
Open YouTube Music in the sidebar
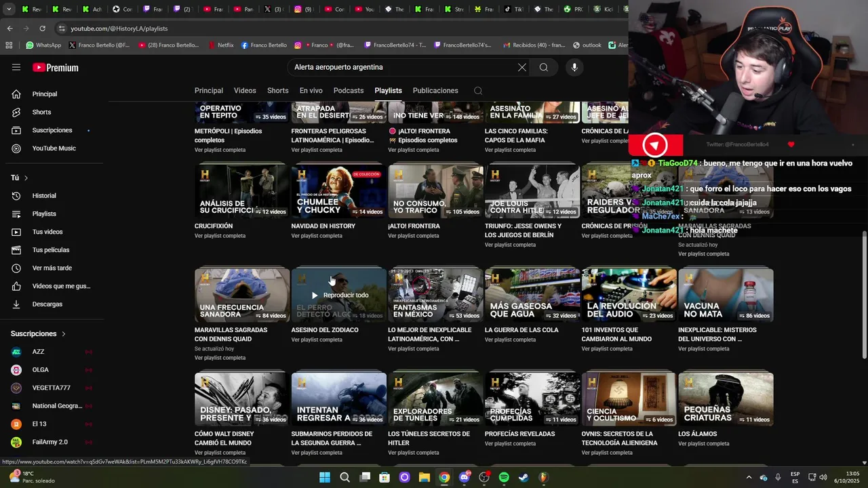coord(53,148)
